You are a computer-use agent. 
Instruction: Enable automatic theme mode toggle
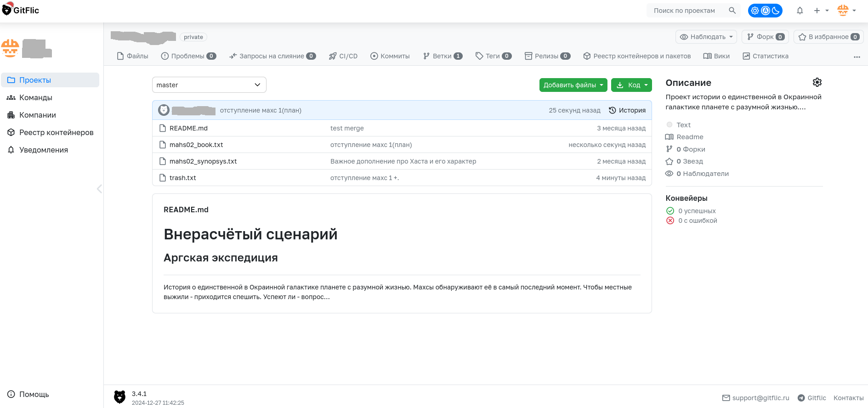point(766,11)
